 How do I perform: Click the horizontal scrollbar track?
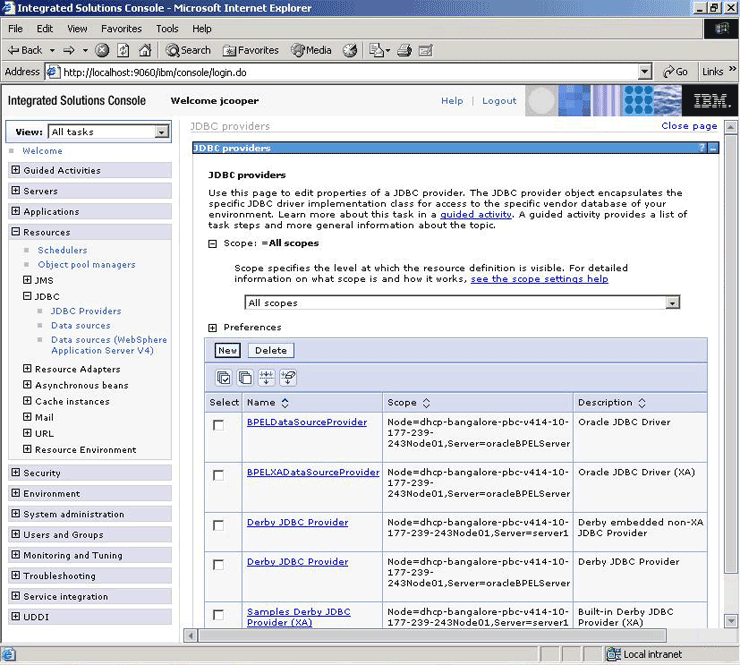tap(432, 636)
